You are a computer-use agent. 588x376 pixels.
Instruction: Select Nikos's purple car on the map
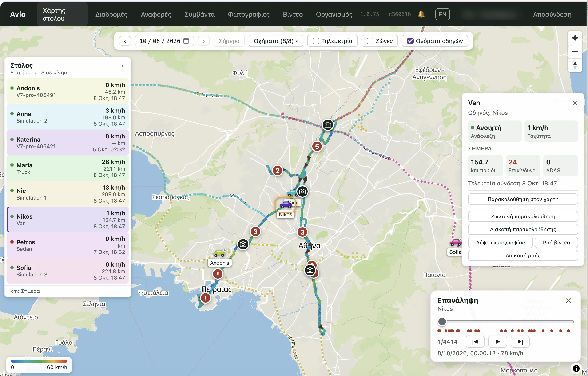[286, 204]
